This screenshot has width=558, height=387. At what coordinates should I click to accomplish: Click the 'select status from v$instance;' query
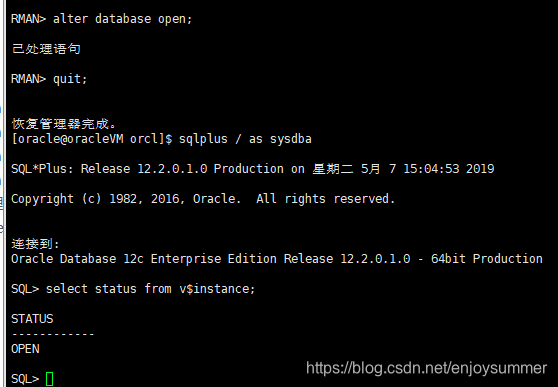click(x=151, y=289)
